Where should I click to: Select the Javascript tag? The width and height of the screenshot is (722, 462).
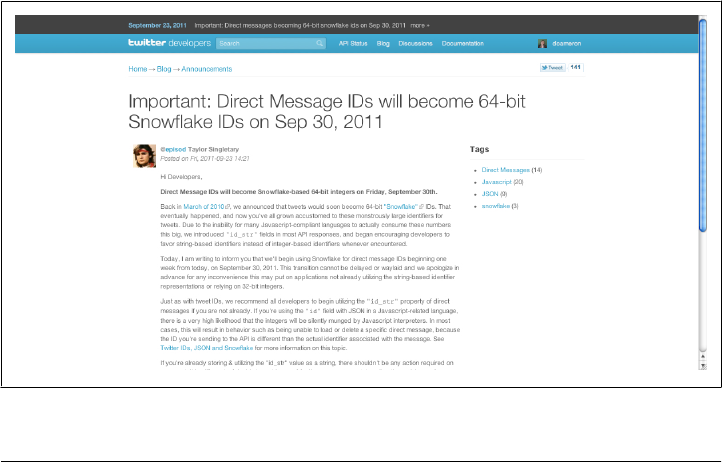pyautogui.click(x=496, y=182)
